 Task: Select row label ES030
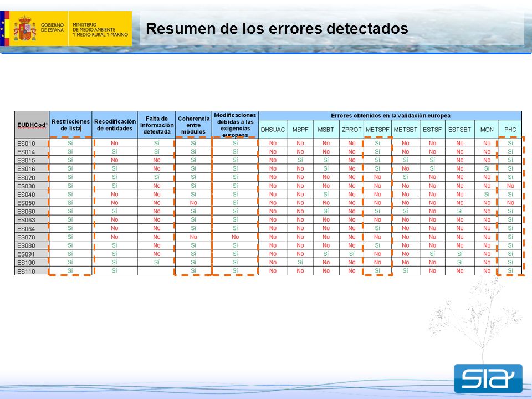tap(26, 186)
